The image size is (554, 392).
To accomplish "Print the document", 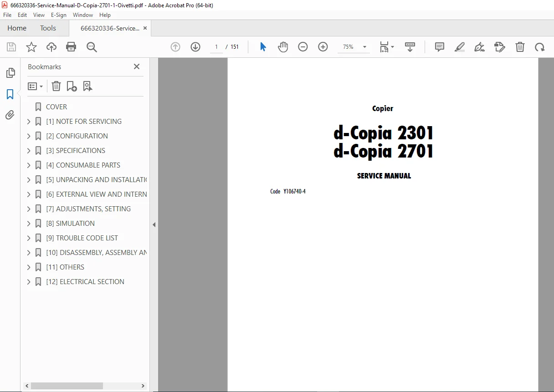I will tap(71, 47).
